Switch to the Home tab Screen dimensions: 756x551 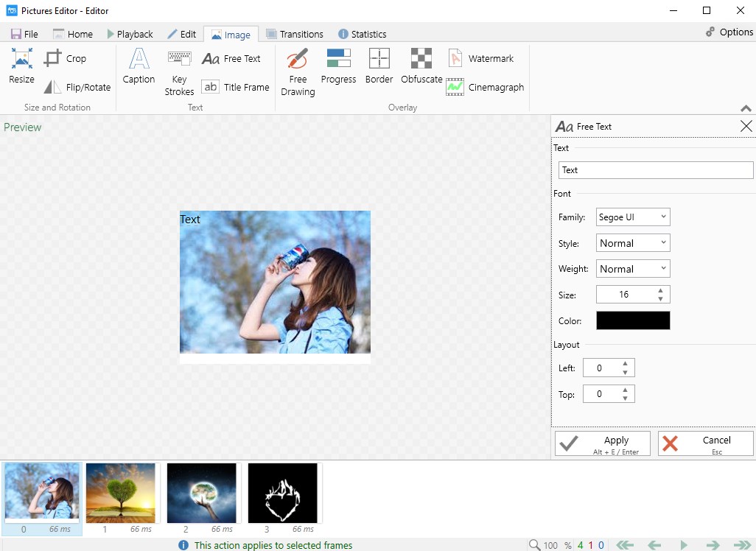click(x=73, y=34)
